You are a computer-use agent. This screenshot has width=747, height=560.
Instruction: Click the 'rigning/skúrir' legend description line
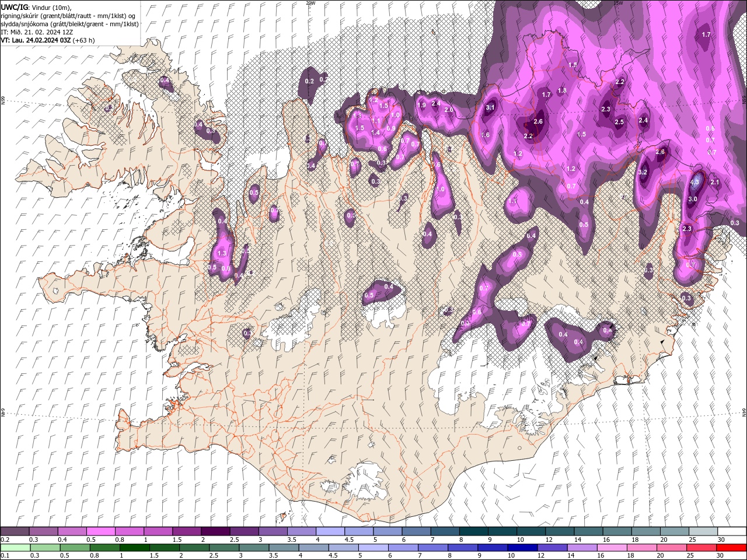click(69, 15)
